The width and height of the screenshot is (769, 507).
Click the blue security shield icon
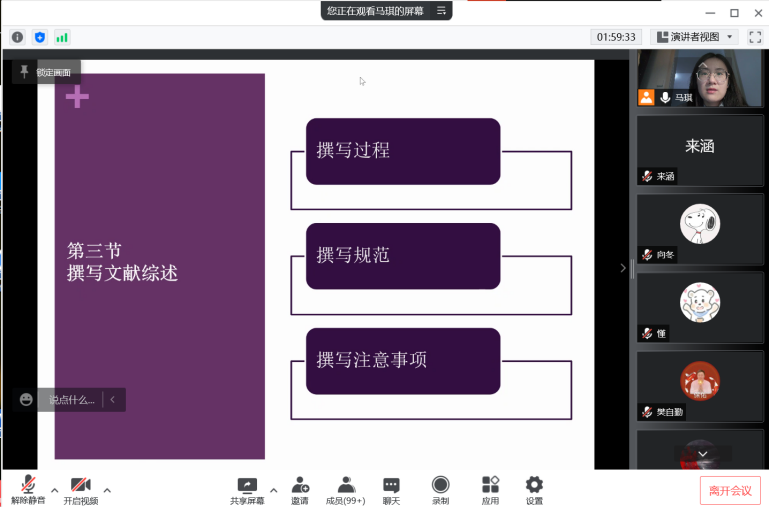pos(40,37)
